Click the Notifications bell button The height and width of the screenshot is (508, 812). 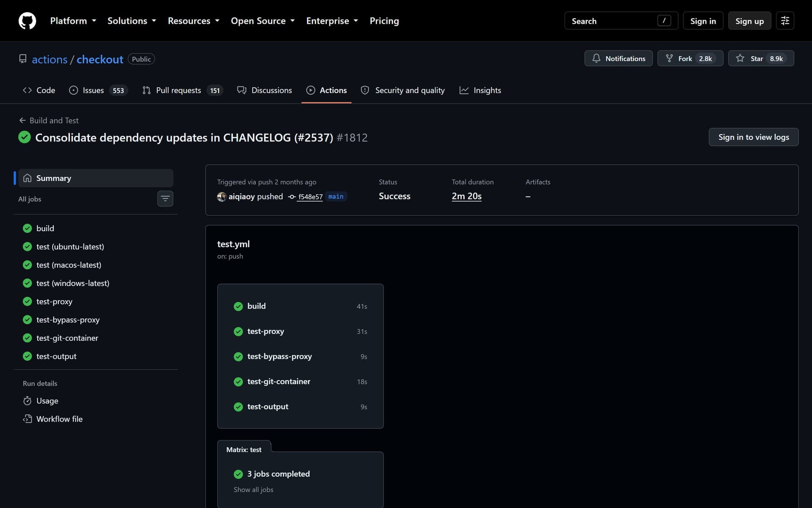coord(618,58)
